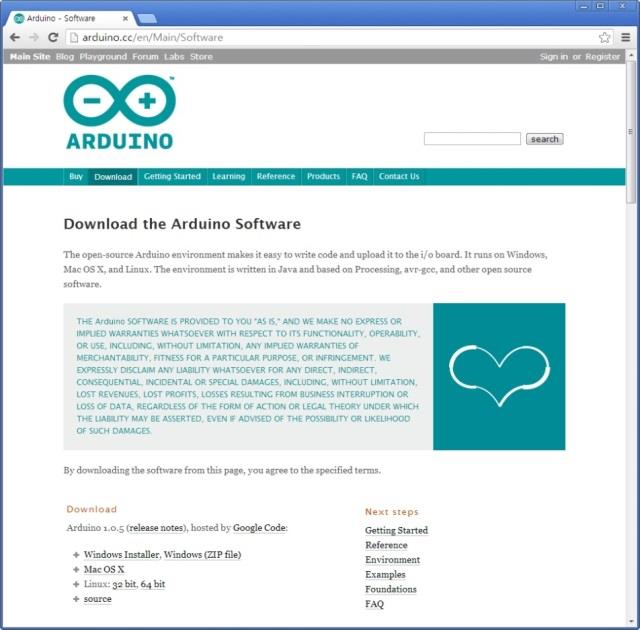Select Learning in navigation bar
This screenshot has height=630, width=640.
point(229,176)
